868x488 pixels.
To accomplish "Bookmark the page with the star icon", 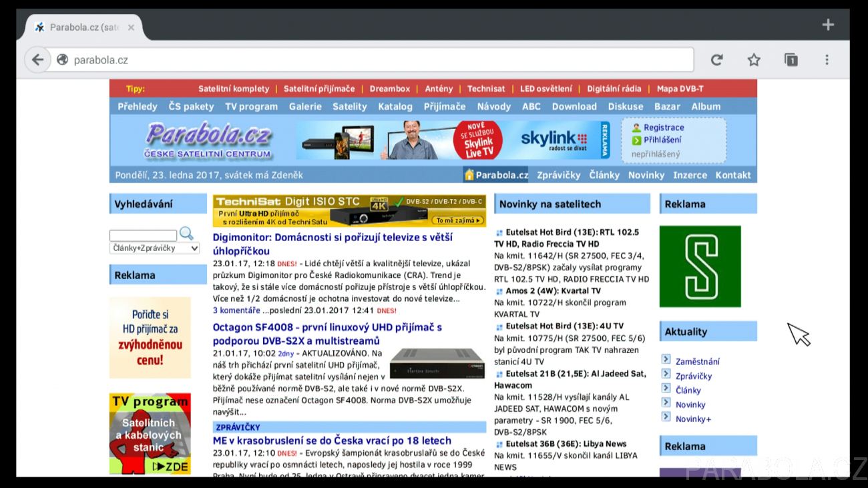I will pyautogui.click(x=754, y=59).
